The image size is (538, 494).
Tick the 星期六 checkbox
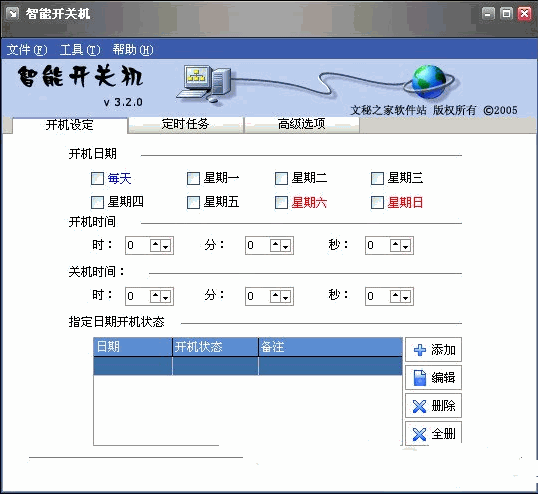coord(281,202)
